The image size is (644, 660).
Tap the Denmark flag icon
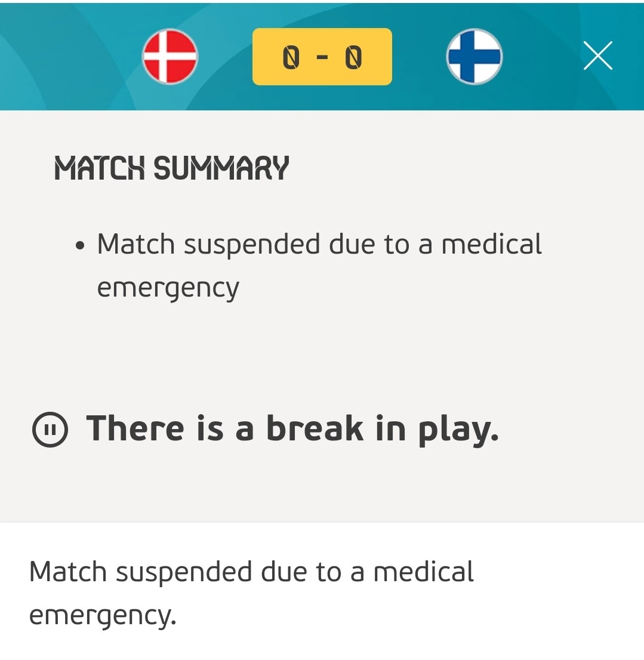point(170,57)
